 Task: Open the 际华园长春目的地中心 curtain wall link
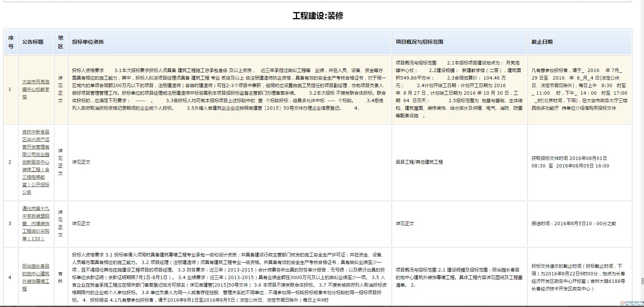tap(35, 277)
